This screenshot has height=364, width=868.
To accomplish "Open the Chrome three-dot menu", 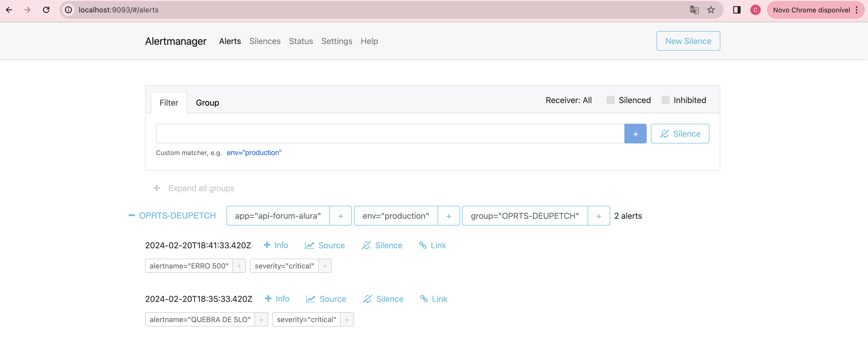I will coord(857,10).
